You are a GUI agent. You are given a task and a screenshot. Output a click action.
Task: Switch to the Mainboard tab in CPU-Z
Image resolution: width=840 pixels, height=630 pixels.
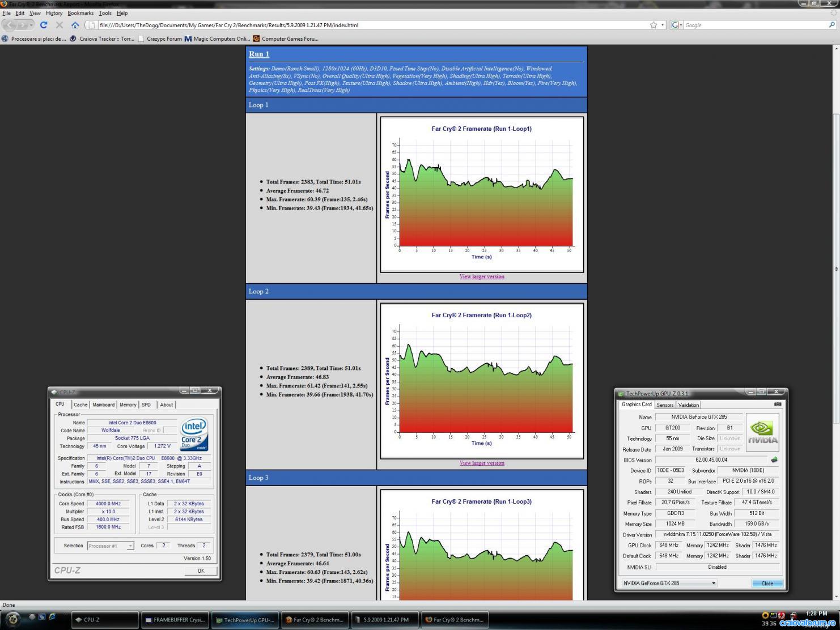[x=104, y=405]
